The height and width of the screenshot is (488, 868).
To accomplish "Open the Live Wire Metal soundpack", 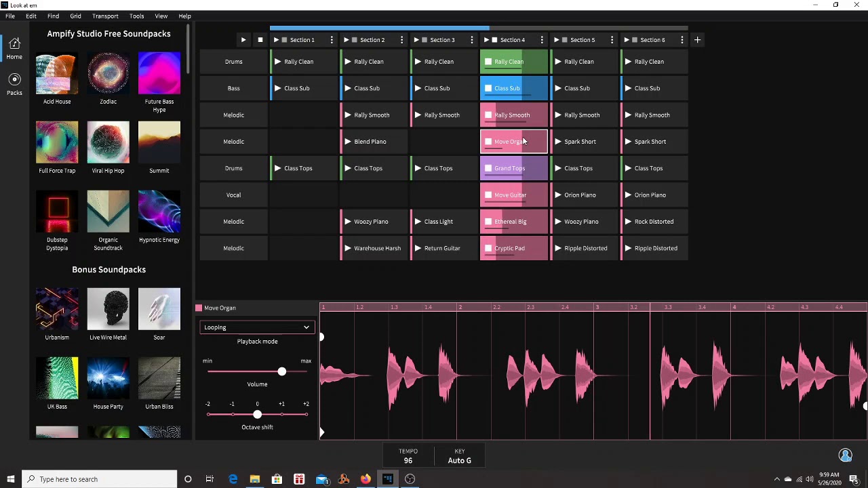I will (x=108, y=309).
